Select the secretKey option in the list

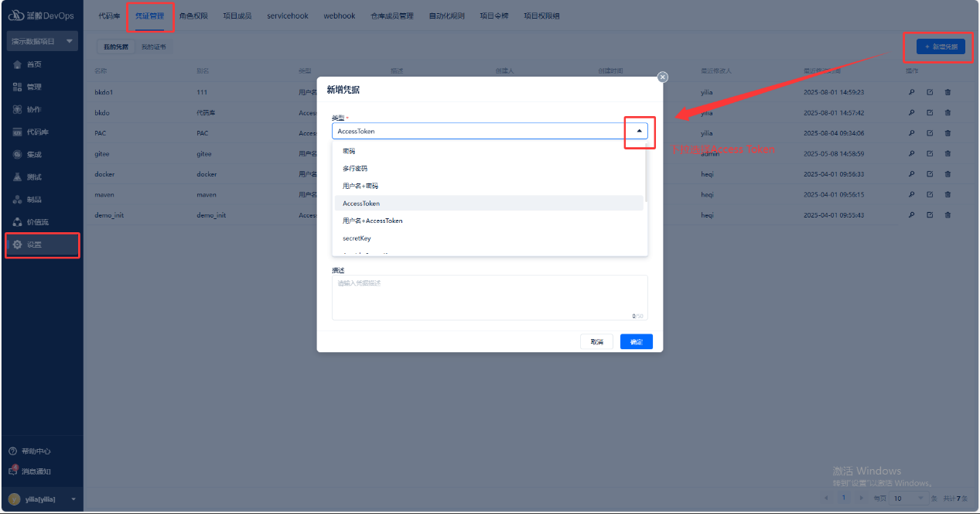357,238
